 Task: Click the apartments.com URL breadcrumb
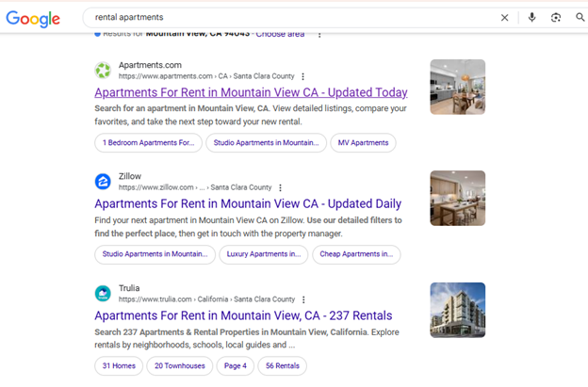click(x=206, y=76)
